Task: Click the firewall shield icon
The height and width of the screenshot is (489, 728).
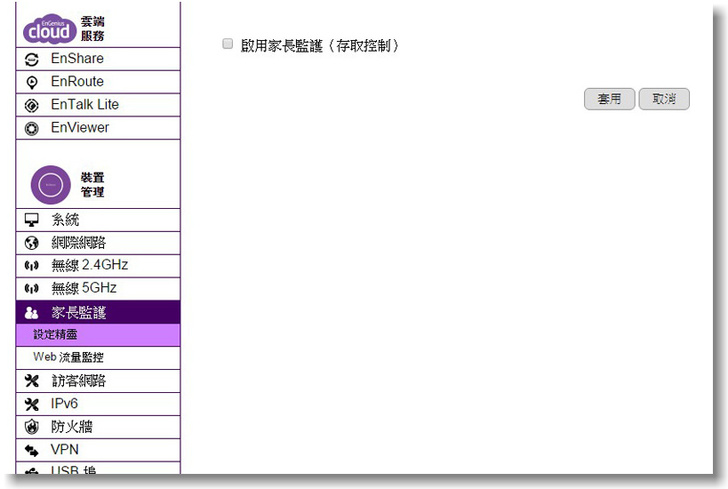Action: [32, 427]
